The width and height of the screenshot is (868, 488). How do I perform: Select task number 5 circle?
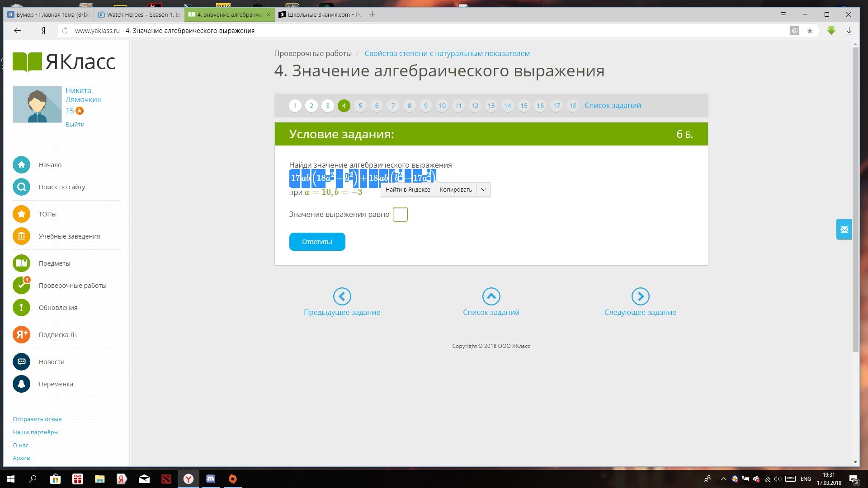[x=360, y=106]
